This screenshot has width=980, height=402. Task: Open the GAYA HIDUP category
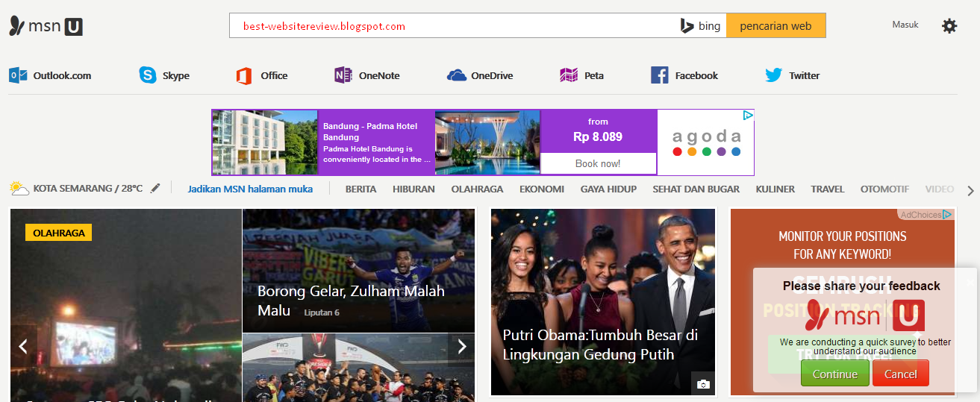coord(608,189)
